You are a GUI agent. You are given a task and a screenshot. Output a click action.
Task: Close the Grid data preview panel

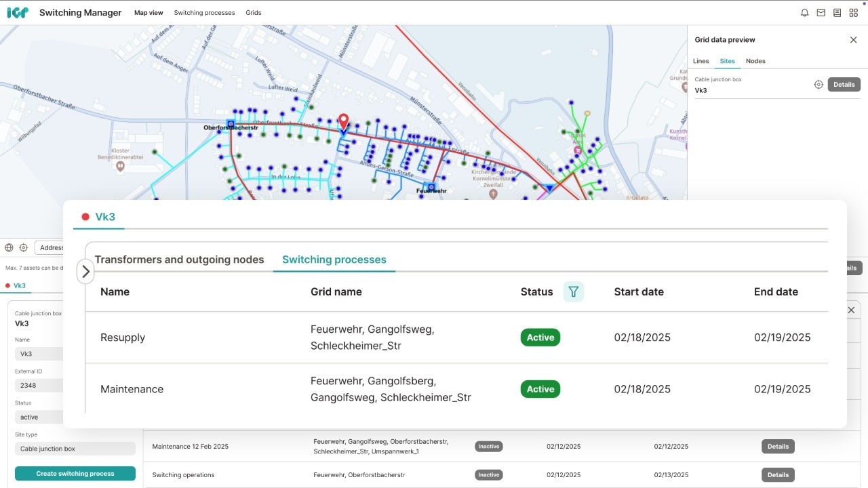[853, 40]
